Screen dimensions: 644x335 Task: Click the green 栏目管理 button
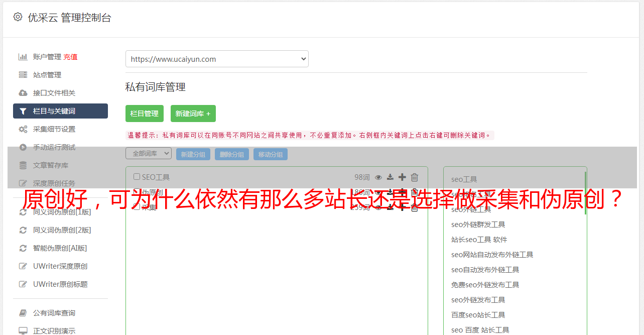pos(145,114)
